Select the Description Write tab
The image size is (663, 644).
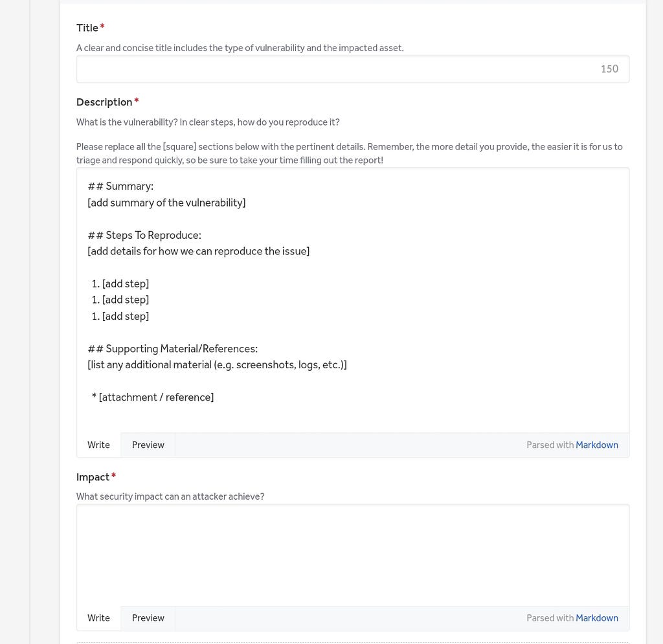[98, 445]
